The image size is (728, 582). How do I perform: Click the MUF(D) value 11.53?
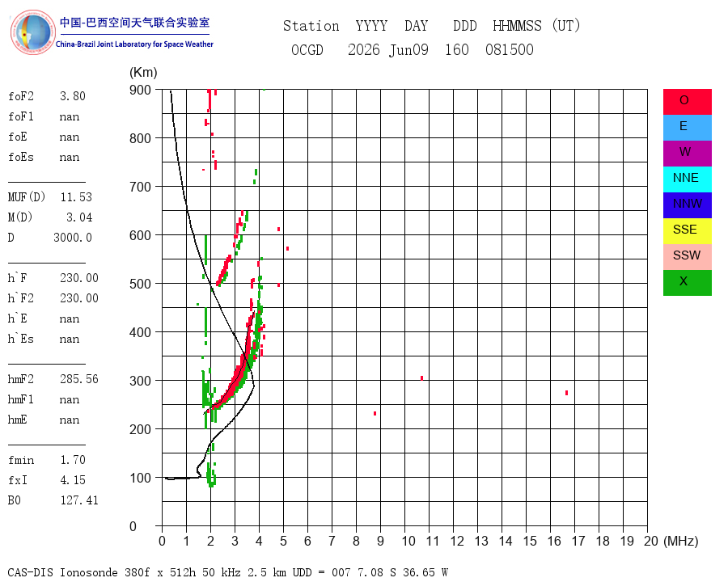[x=76, y=197]
